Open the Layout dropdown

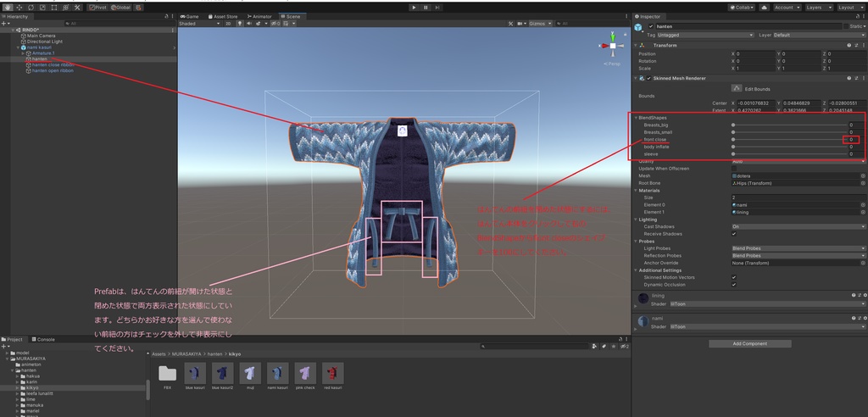tap(850, 8)
